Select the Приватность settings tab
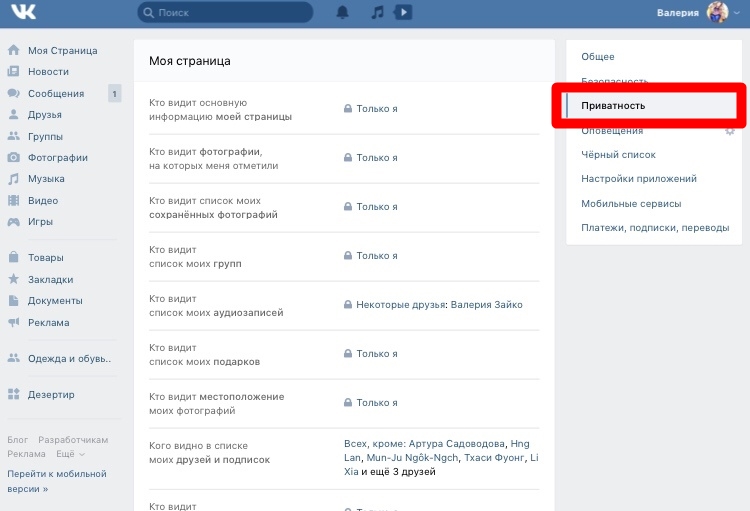The height and width of the screenshot is (511, 750). coord(613,106)
